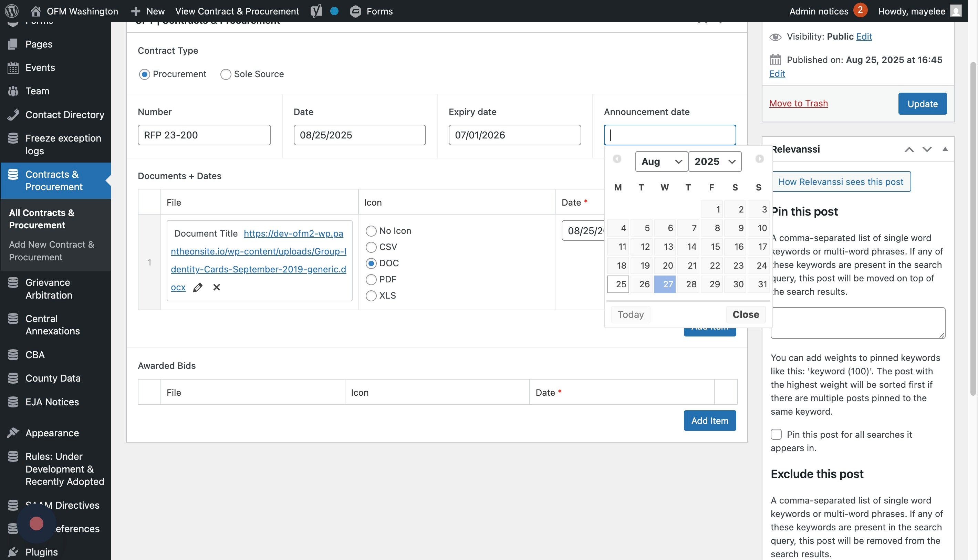Click the WordPress logo icon
Image resolution: width=978 pixels, height=560 pixels.
pyautogui.click(x=12, y=11)
